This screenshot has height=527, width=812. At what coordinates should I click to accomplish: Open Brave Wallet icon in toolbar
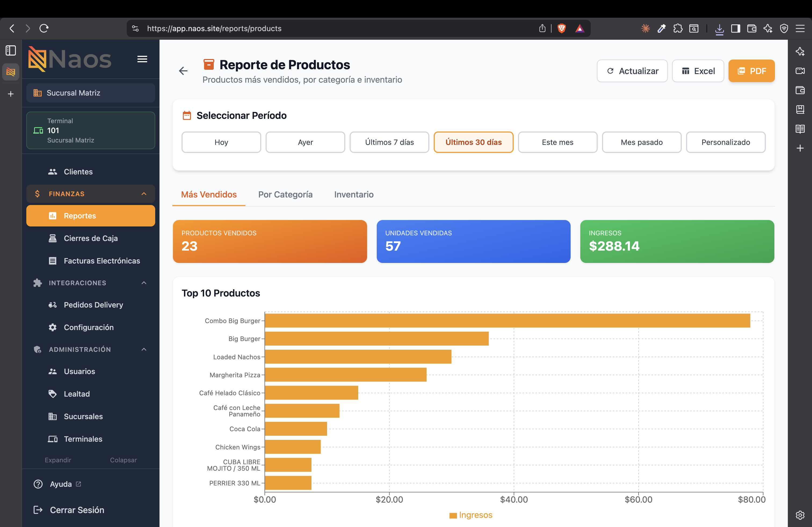[752, 28]
